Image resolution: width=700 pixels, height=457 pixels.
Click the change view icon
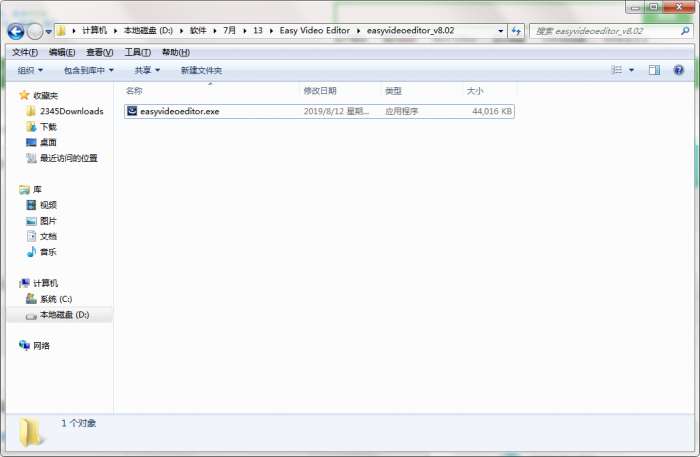(x=617, y=70)
